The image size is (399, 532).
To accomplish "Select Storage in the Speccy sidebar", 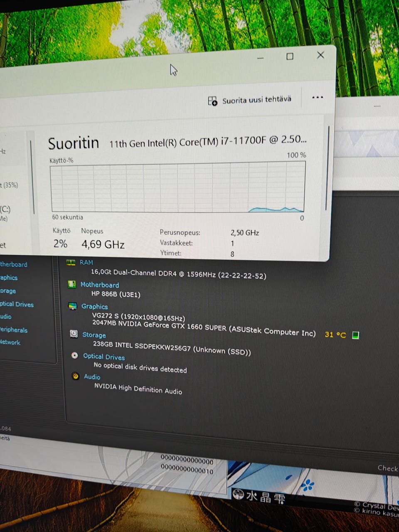I will pos(8,291).
